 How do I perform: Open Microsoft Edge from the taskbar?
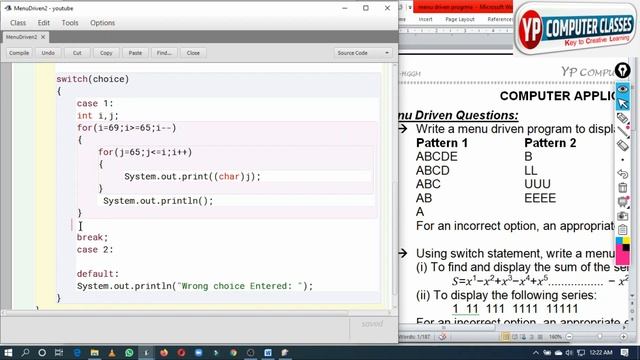pos(77,352)
